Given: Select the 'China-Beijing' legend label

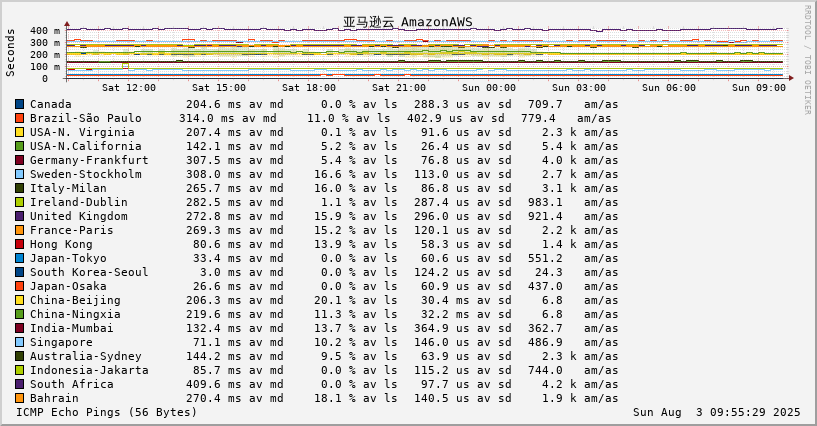Looking at the screenshot, I should [x=75, y=300].
